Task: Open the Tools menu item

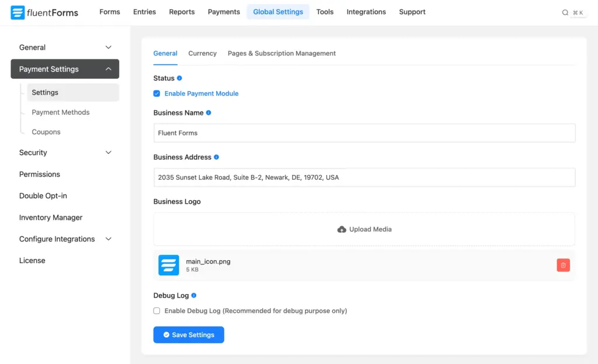Action: (x=325, y=12)
